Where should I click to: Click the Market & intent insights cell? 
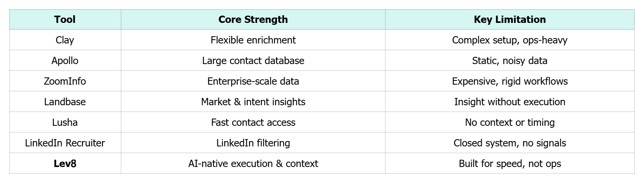point(253,102)
